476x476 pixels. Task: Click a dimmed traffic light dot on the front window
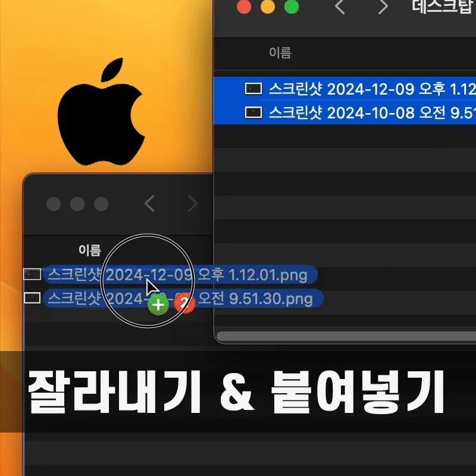pyautogui.click(x=55, y=203)
